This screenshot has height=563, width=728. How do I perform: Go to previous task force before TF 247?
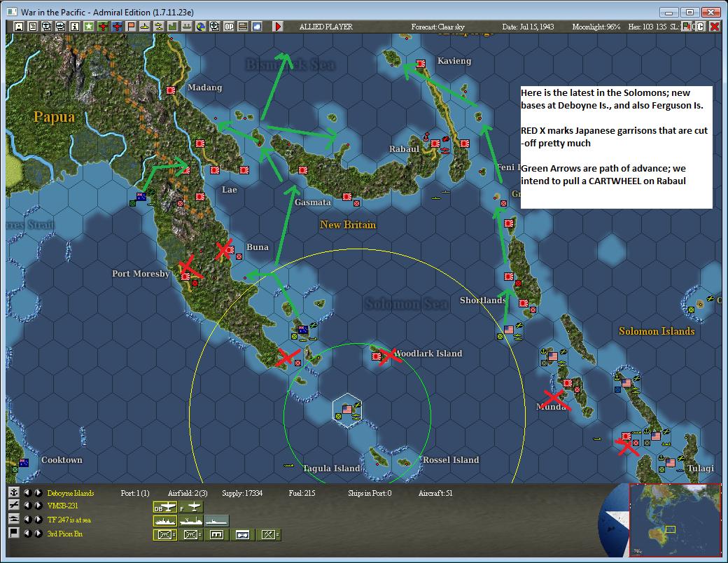[28, 520]
